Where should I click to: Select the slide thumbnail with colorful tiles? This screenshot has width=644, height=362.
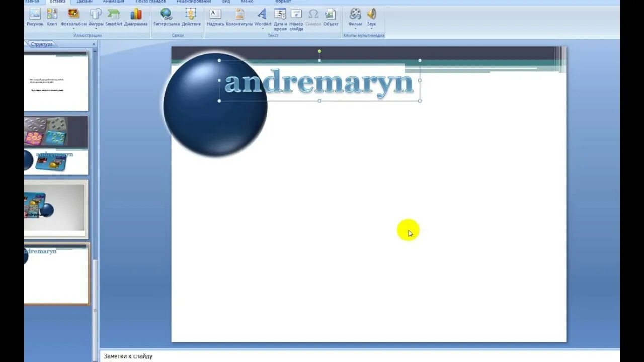(56, 145)
